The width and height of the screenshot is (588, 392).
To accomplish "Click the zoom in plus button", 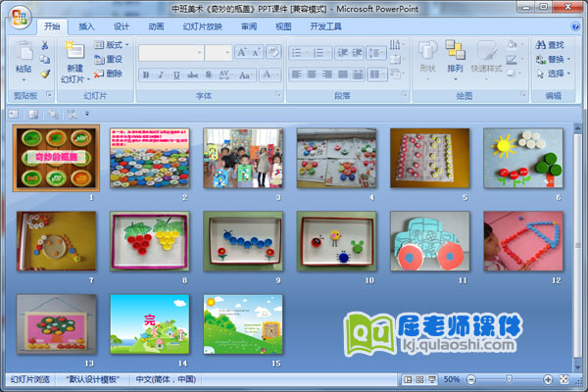I will point(548,379).
